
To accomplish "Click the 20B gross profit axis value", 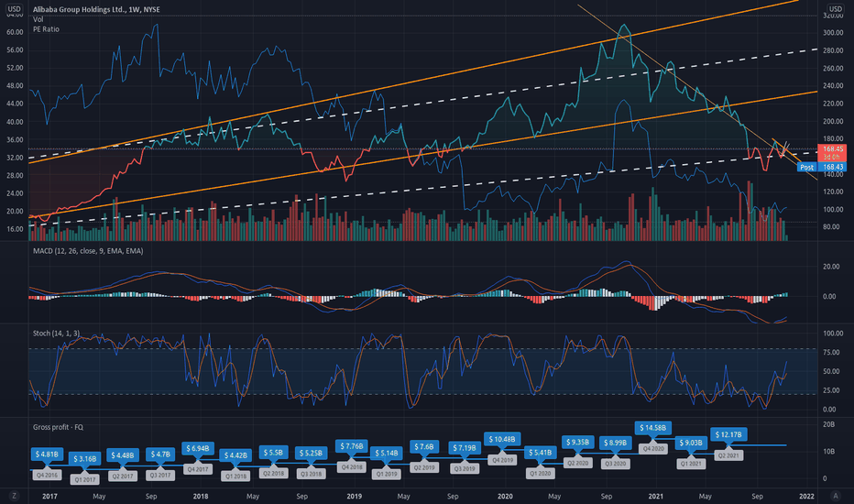I will click(828, 424).
